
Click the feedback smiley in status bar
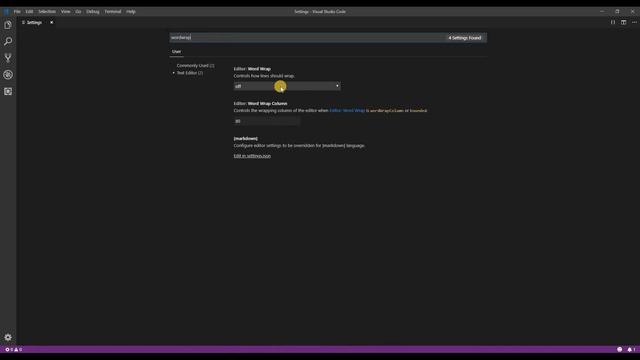point(620,349)
